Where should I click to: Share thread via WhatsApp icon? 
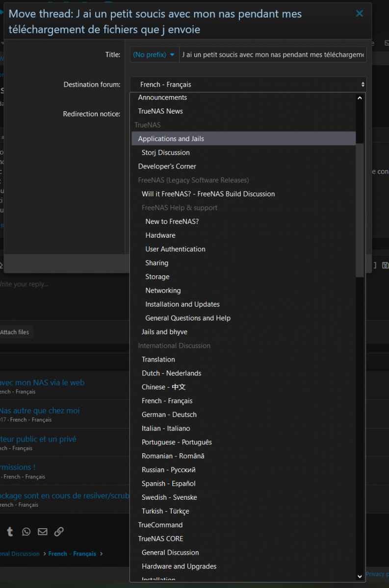(x=26, y=532)
